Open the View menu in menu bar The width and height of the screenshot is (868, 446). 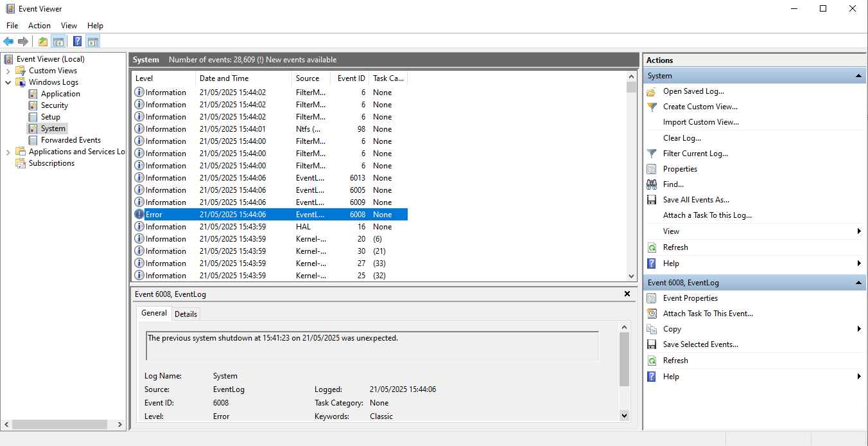tap(69, 26)
